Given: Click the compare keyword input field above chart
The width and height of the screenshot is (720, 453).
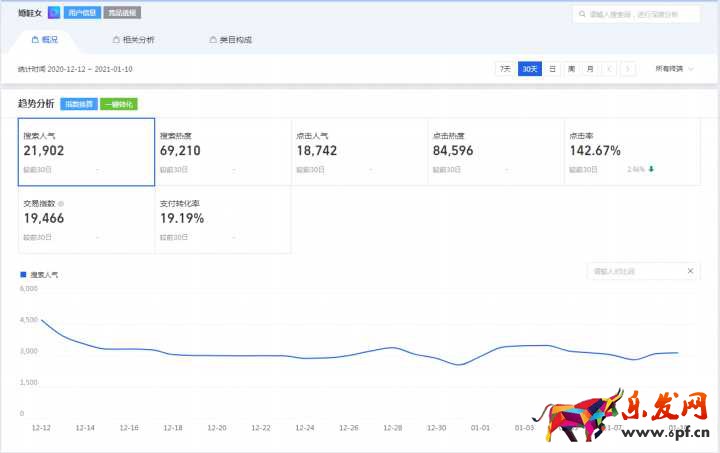Looking at the screenshot, I should tap(634, 271).
